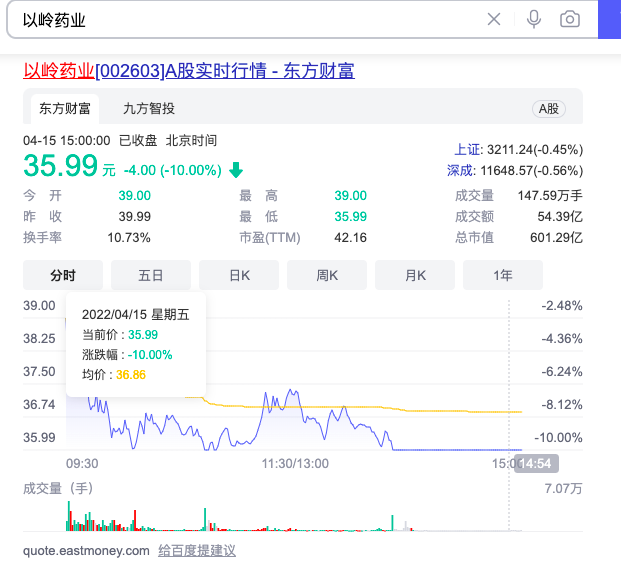Click the 总市值 value 601.29亿
Screen dimensions: 621x567
556,238
